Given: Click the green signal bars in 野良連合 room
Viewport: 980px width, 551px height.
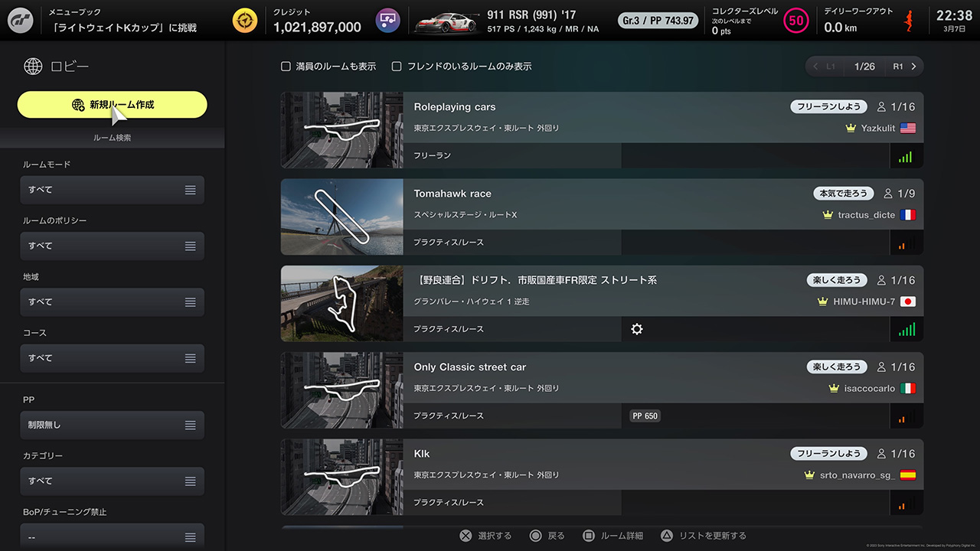Looking at the screenshot, I should pyautogui.click(x=906, y=330).
